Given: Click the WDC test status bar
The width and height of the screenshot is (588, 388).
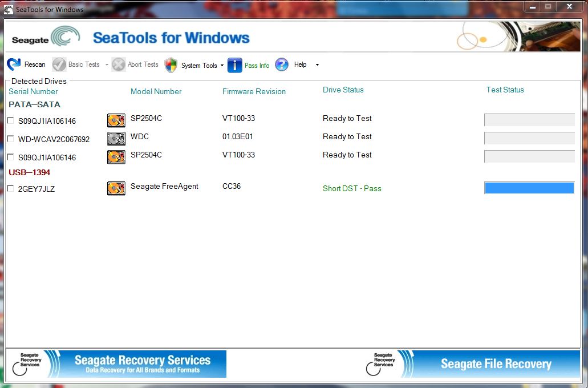Looking at the screenshot, I should click(529, 138).
